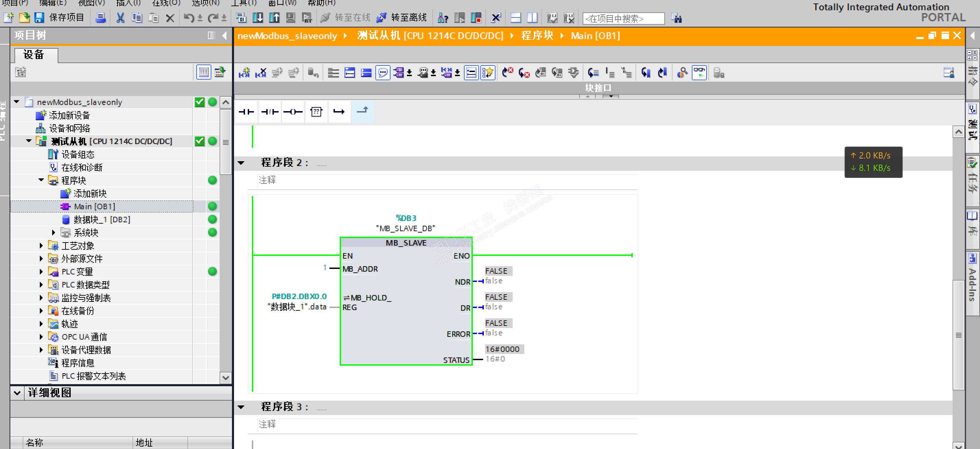Screen dimensions: 980x449
Task: Expand the PLC变量 folder
Action: 41,271
